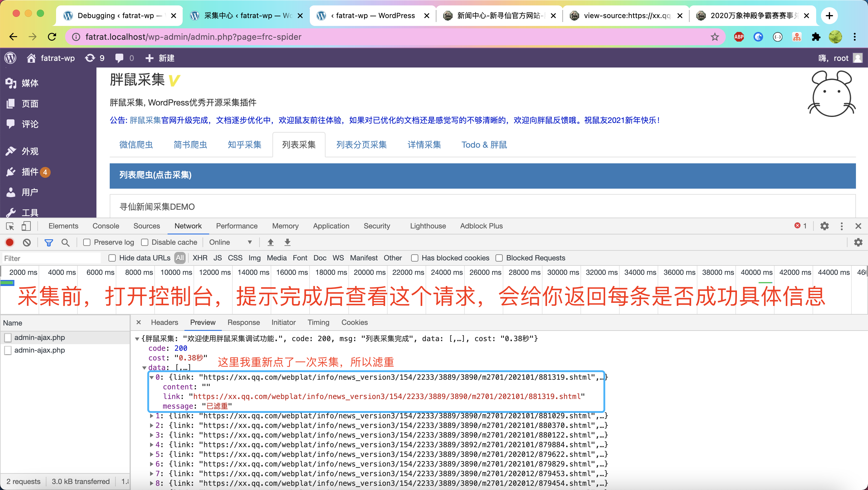This screenshot has width=868, height=490.
Task: Toggle the device toolbar icon in DevTools
Action: (x=26, y=226)
